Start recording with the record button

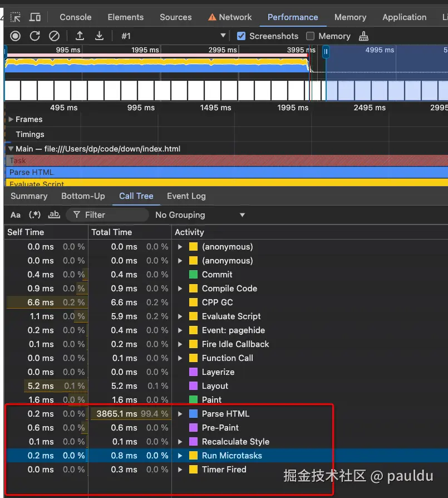[16, 36]
